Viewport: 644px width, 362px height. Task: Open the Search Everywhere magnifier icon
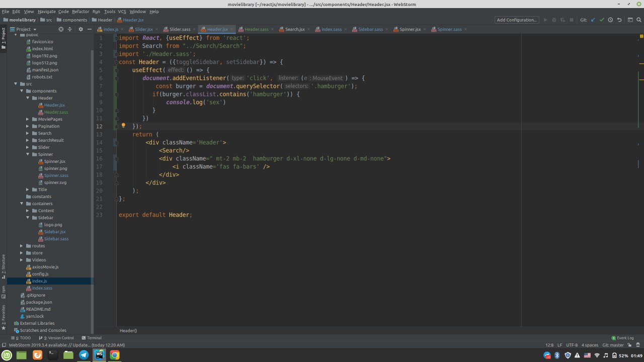tap(638, 20)
